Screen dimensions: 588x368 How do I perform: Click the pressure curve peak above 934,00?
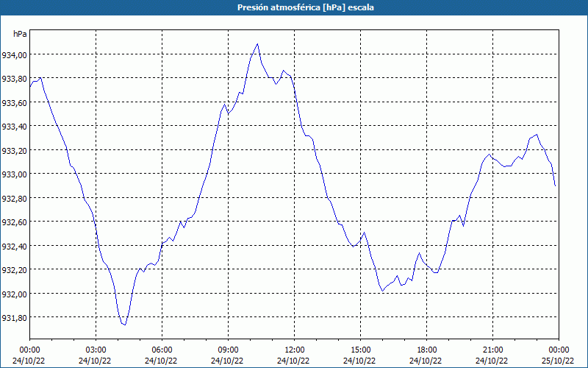257,44
